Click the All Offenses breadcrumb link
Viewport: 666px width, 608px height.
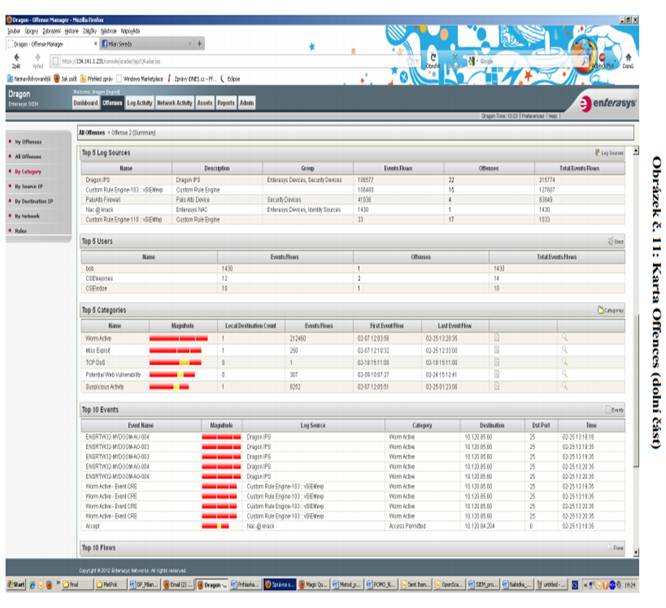click(92, 133)
